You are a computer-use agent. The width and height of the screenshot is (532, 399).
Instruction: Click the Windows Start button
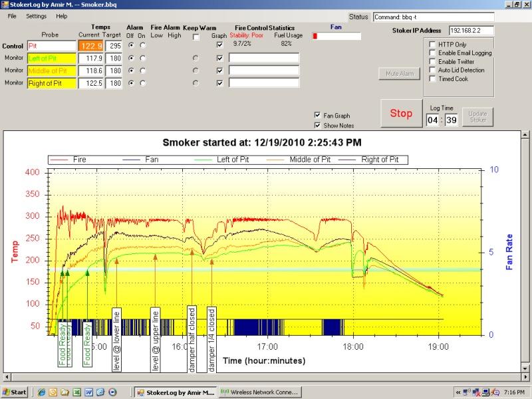point(15,392)
